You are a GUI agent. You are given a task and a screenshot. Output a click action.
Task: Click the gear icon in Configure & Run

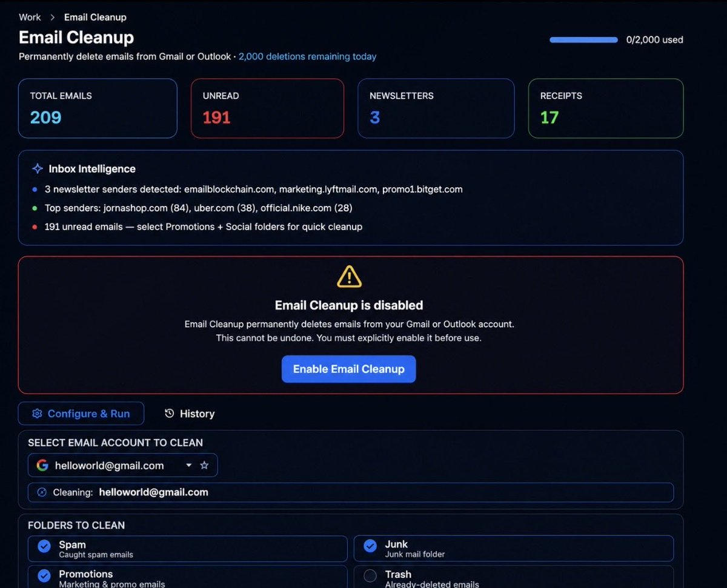pyautogui.click(x=37, y=414)
